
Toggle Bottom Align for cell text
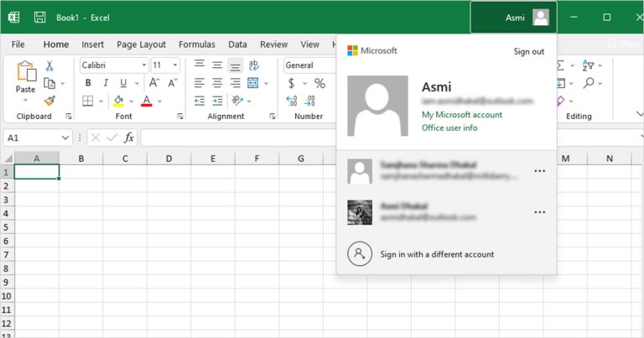(x=235, y=65)
